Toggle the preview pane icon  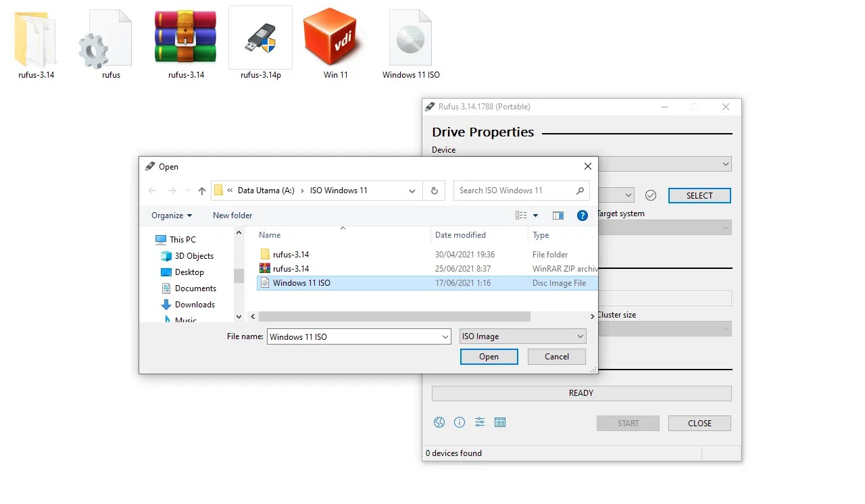(558, 216)
